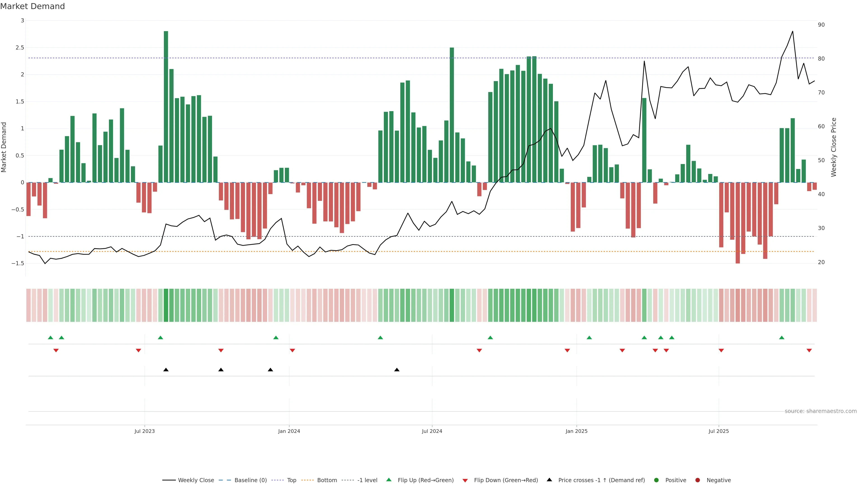Click the darkest green heat strip cell
Image resolution: width=868 pixels, height=488 pixels.
click(166, 305)
